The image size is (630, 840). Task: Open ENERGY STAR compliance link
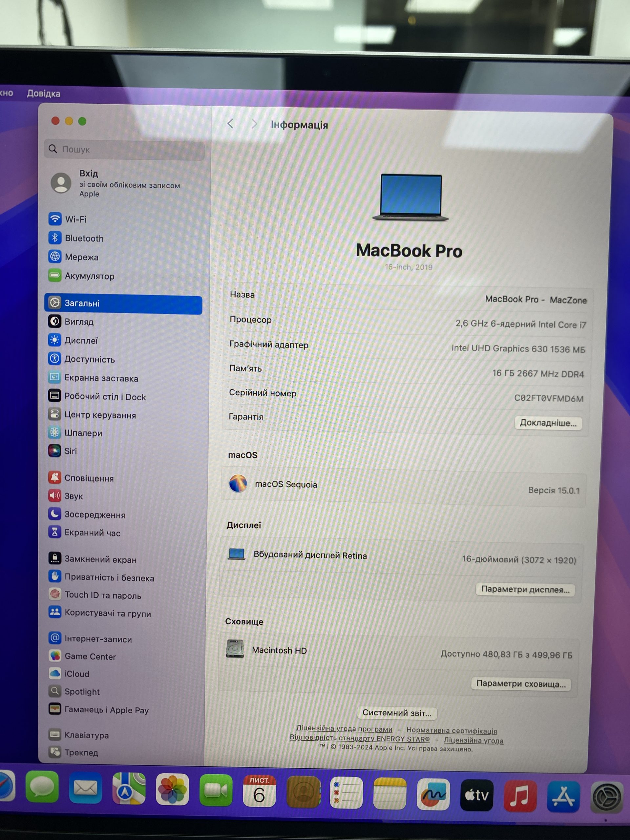pyautogui.click(x=360, y=738)
